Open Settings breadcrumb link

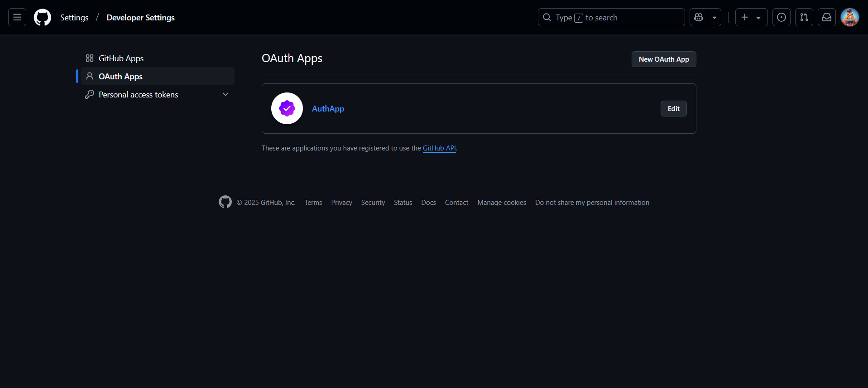tap(74, 17)
